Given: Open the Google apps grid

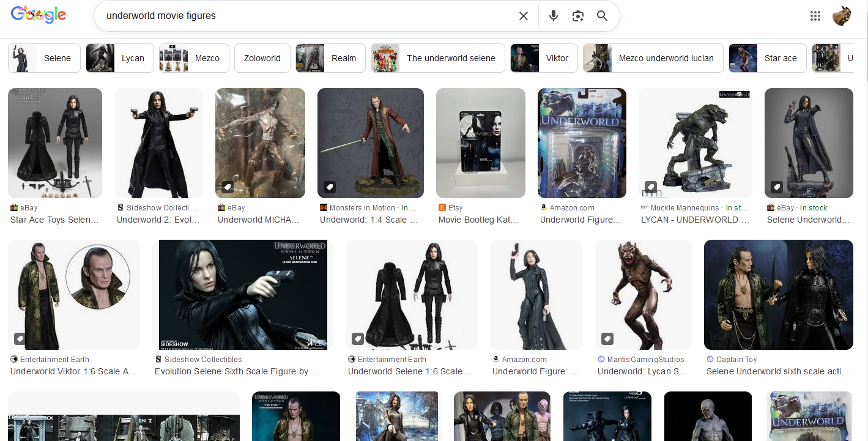Looking at the screenshot, I should point(815,16).
